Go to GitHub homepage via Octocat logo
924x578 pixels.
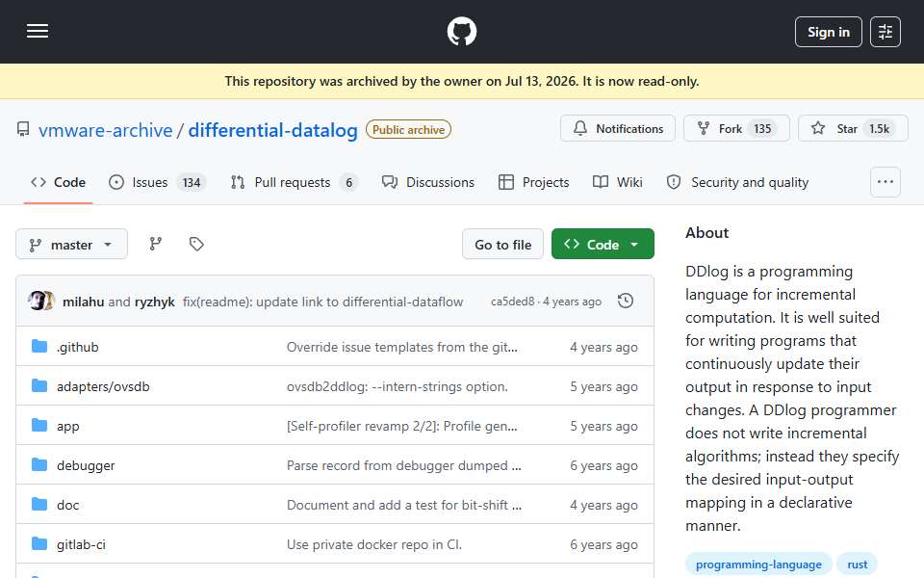tap(461, 31)
